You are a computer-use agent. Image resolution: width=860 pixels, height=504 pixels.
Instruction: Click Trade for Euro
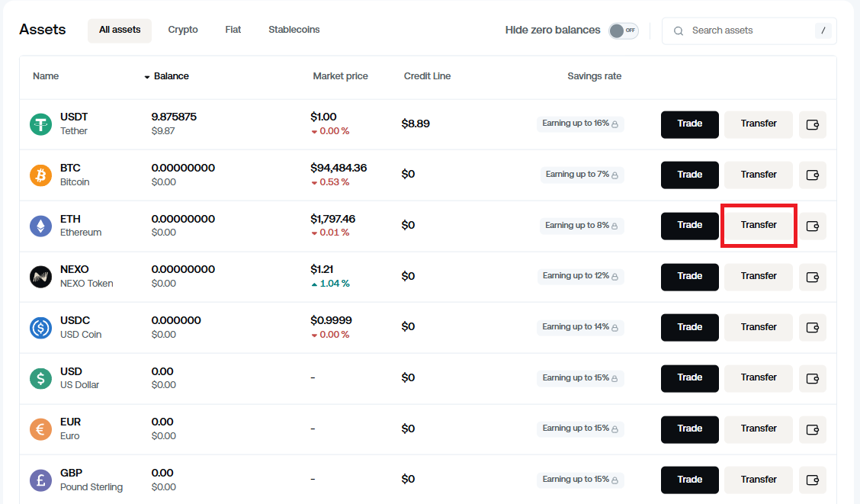tap(689, 429)
